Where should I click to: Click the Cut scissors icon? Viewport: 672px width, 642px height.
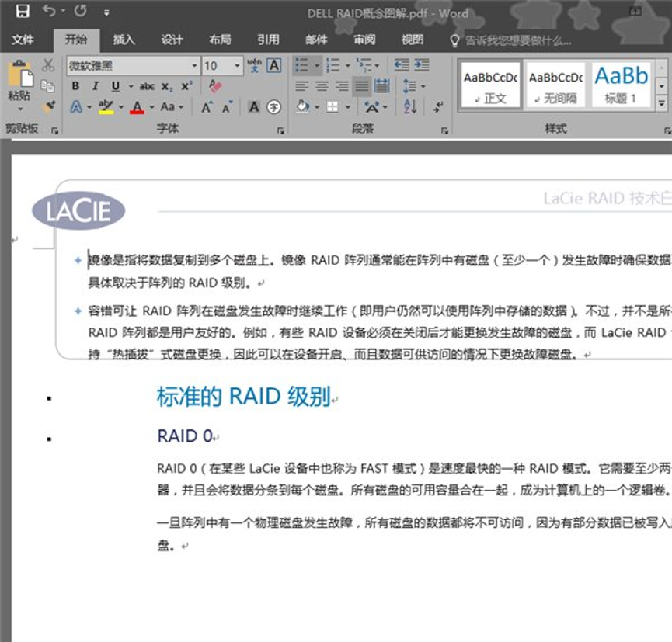(48, 65)
